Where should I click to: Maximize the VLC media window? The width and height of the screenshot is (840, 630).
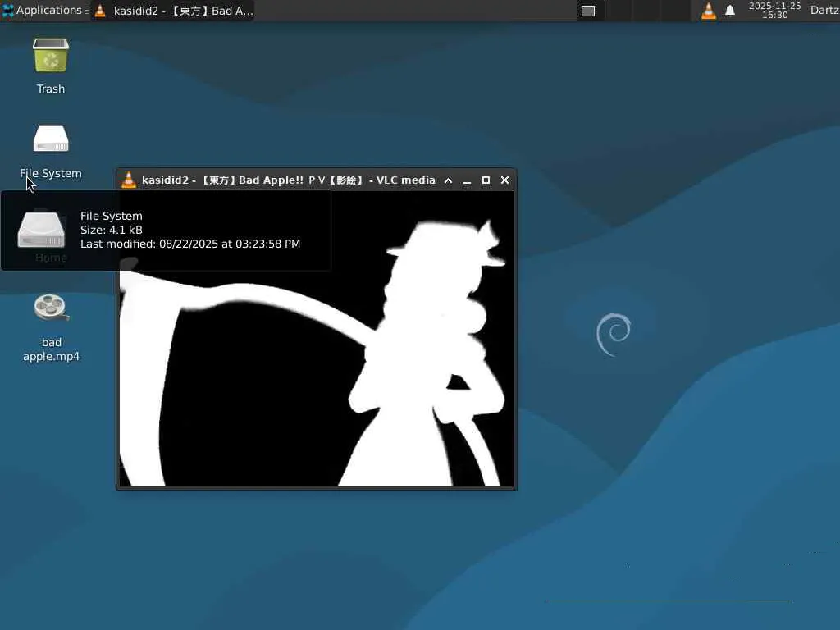[x=486, y=180]
